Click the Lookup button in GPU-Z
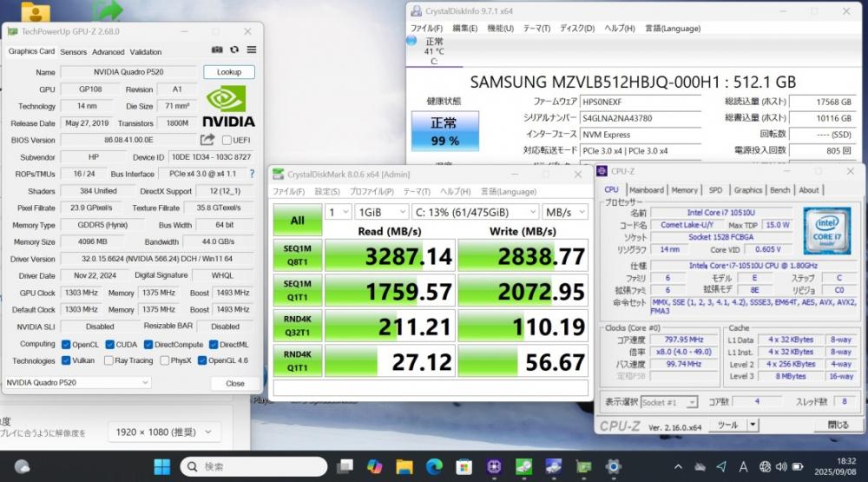The height and width of the screenshot is (482, 868). (x=229, y=72)
